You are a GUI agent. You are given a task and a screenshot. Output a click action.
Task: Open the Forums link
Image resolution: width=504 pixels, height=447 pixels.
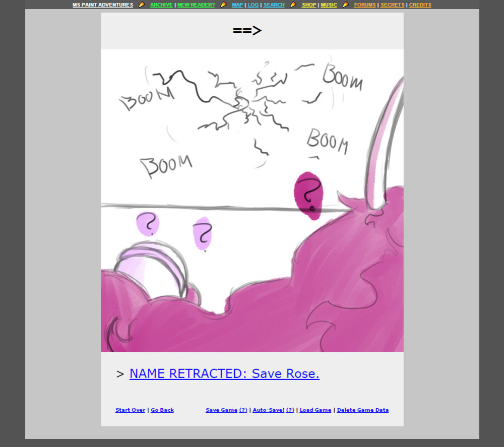[x=365, y=5]
